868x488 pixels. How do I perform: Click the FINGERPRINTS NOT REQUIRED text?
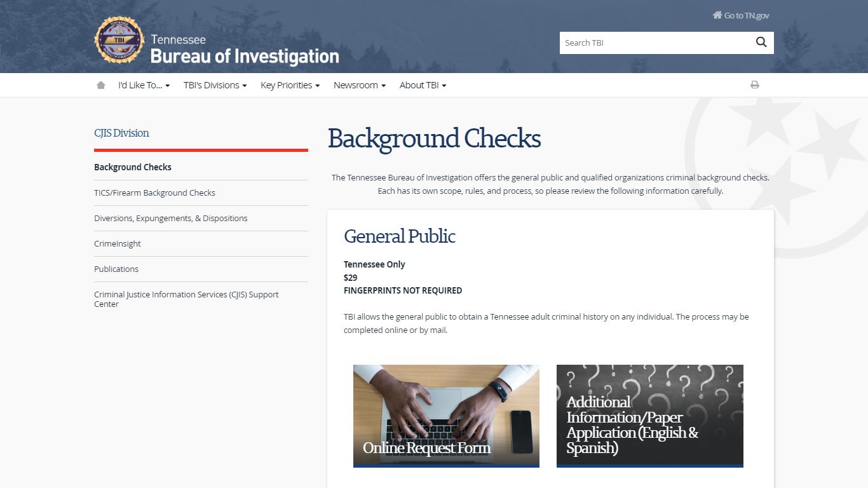tap(403, 290)
